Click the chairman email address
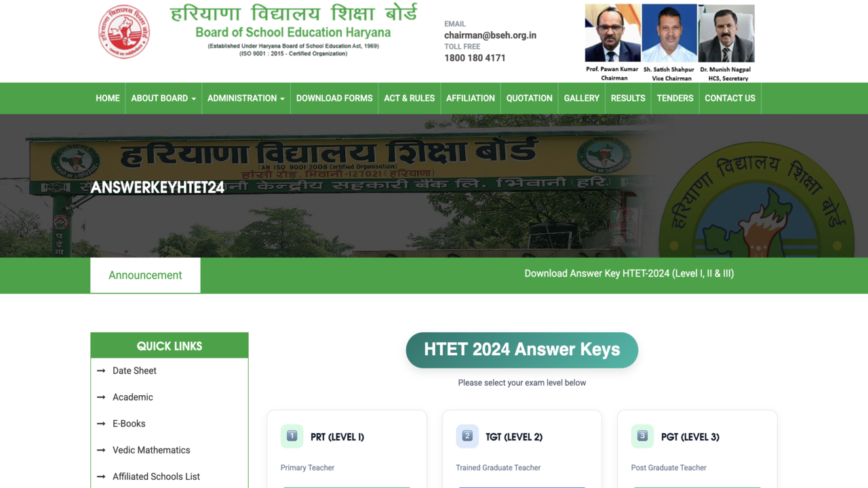The image size is (868, 488). 490,35
